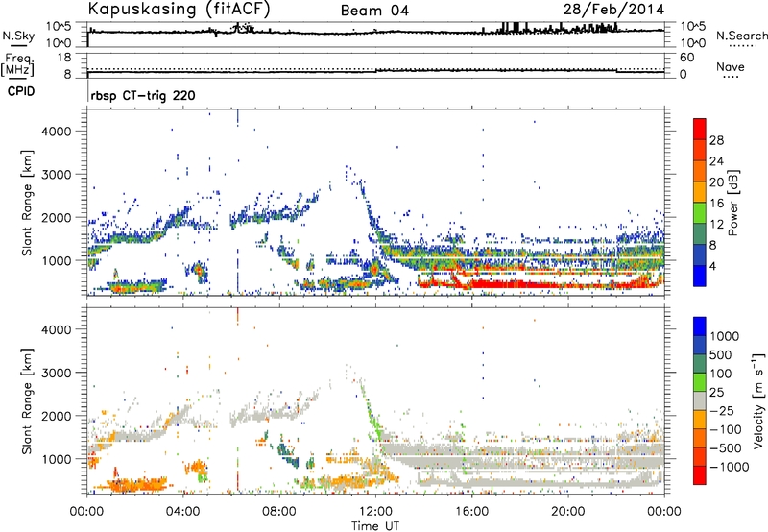Image resolution: width=768 pixels, height=532 pixels.
Task: Click the 'Beam 04' label
Action: (x=374, y=11)
